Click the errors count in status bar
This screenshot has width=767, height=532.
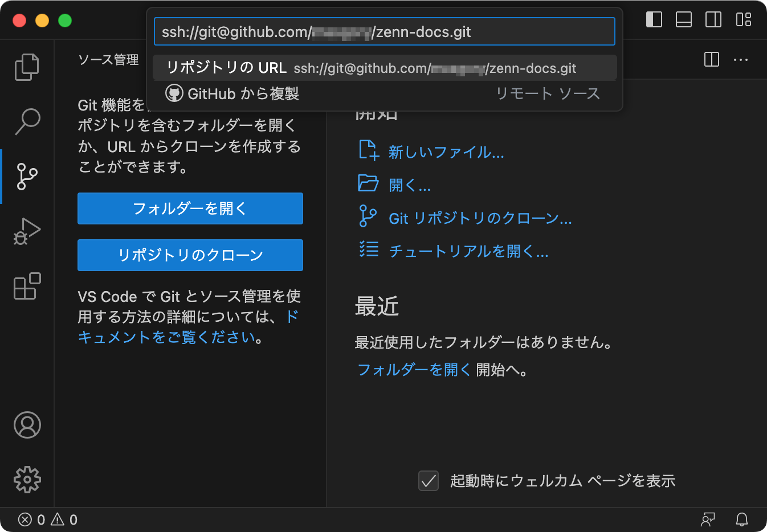(32, 519)
